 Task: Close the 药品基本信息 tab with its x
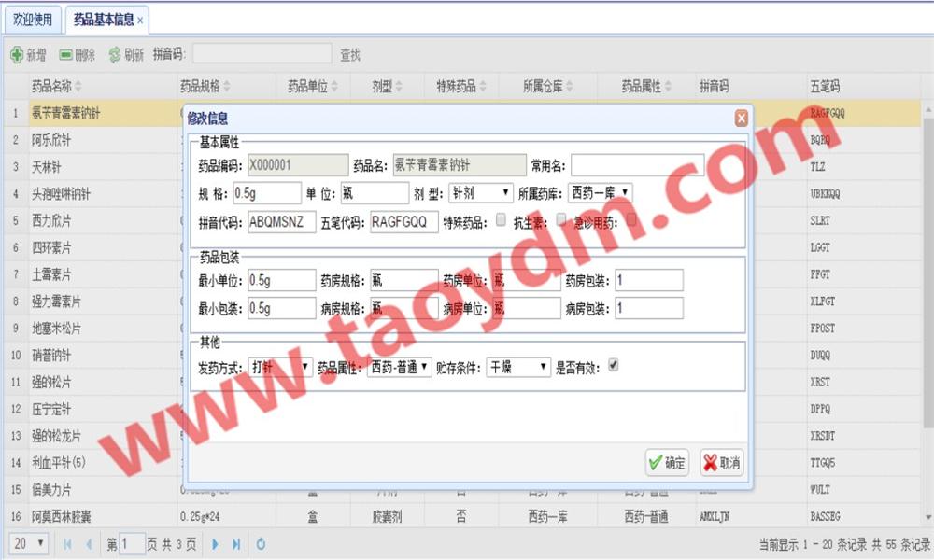click(x=140, y=21)
